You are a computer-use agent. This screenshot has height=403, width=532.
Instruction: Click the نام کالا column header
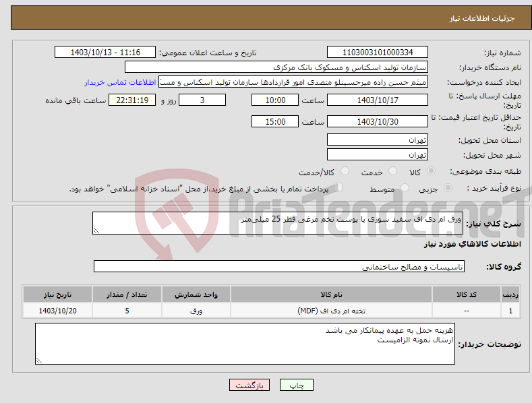click(331, 294)
